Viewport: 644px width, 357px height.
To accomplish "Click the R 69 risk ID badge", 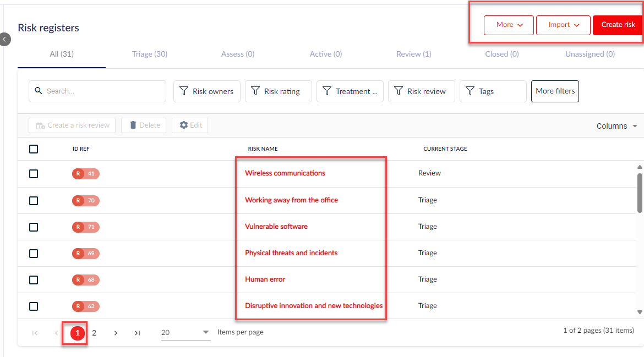I will (86, 253).
